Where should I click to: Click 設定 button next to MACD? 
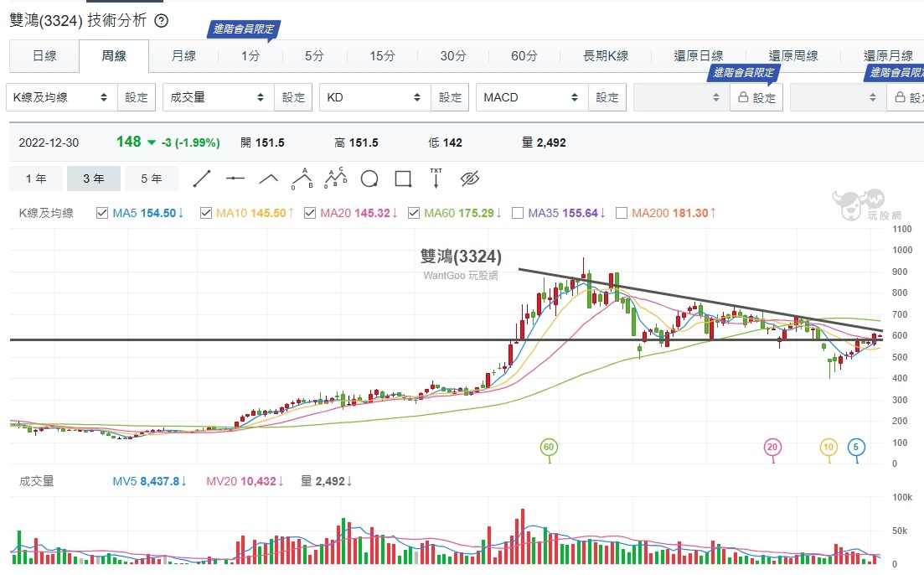coord(607,97)
